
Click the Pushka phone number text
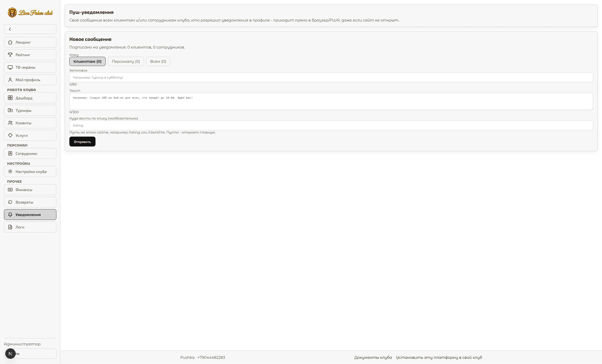pyautogui.click(x=202, y=357)
